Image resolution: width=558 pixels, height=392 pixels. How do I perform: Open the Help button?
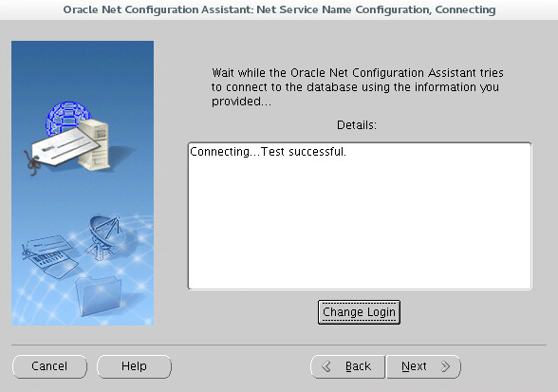[x=134, y=366]
